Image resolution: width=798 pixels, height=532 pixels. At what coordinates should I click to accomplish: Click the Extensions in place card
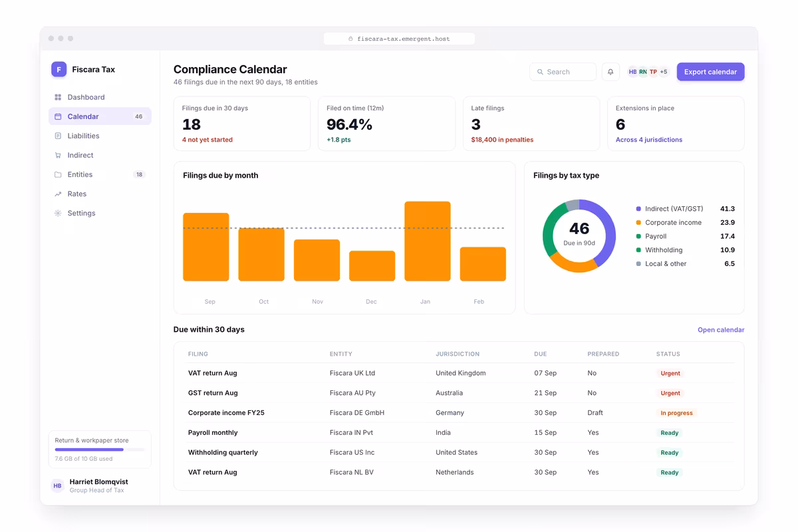tap(676, 124)
